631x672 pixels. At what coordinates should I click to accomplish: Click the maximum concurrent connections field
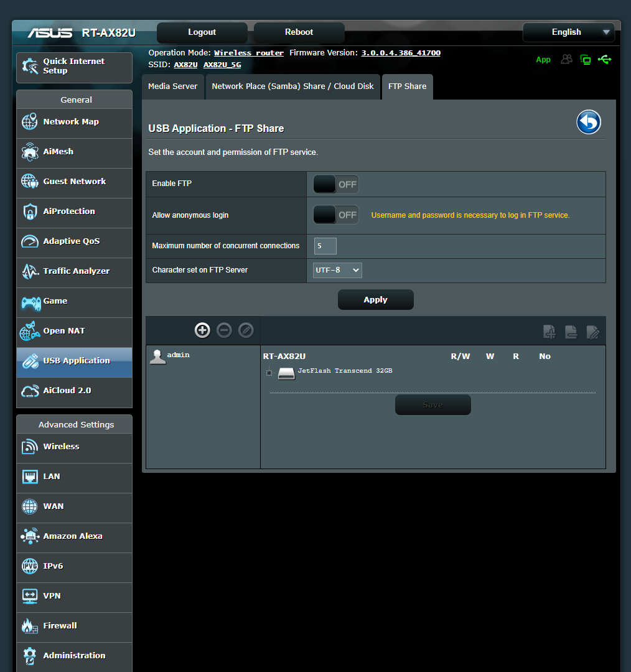tap(325, 246)
